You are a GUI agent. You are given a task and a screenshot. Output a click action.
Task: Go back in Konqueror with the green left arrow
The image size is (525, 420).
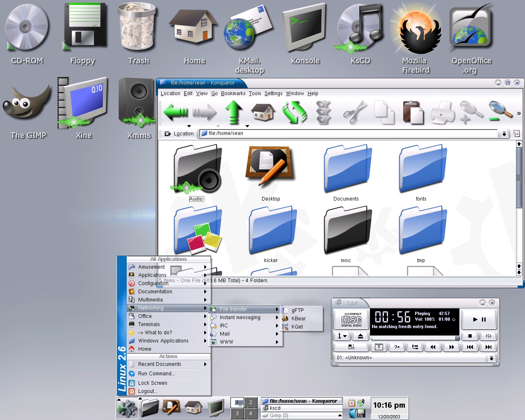pos(176,112)
